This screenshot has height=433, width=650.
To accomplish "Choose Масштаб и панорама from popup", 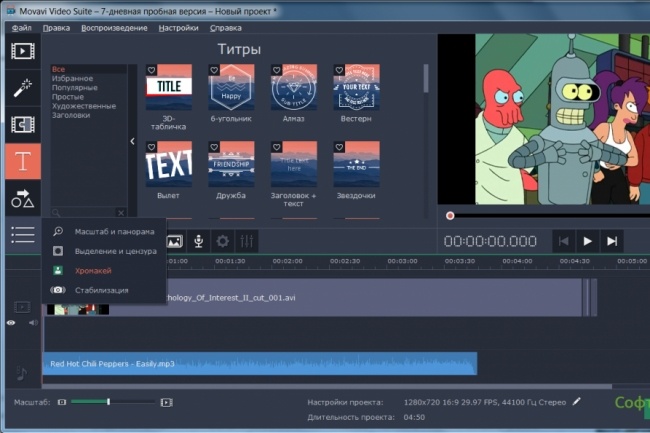I will [104, 231].
